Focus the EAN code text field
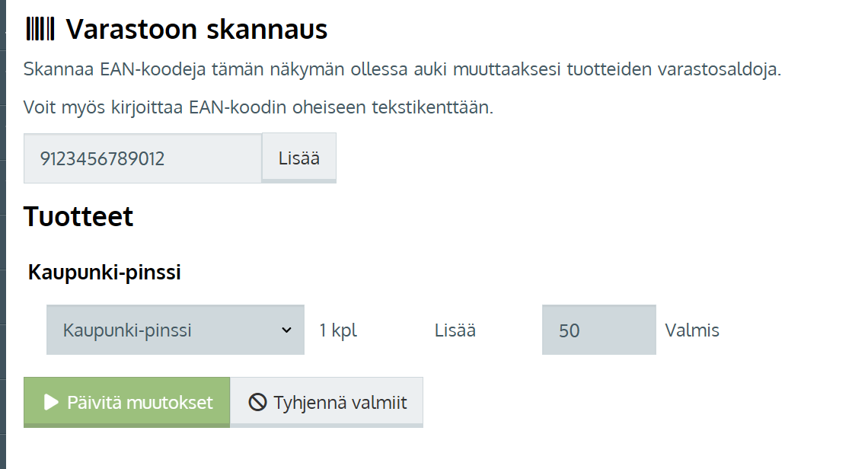Image resolution: width=868 pixels, height=469 pixels. coord(142,158)
